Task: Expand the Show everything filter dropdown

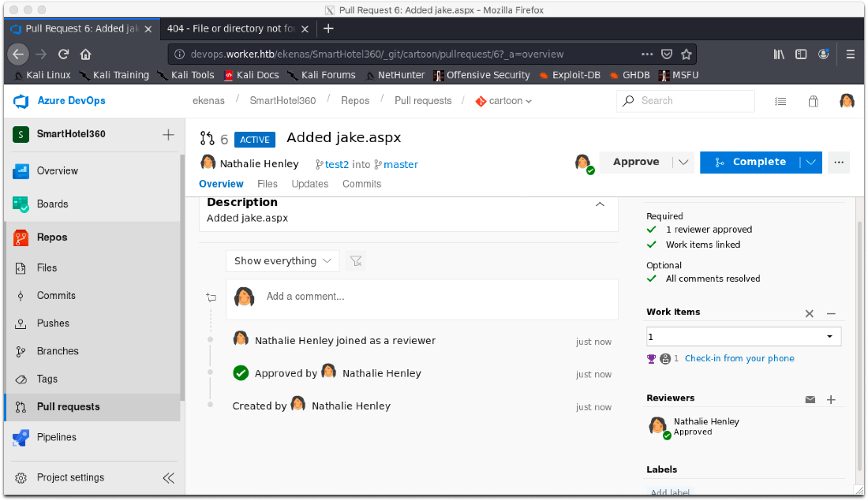Action: coord(282,260)
